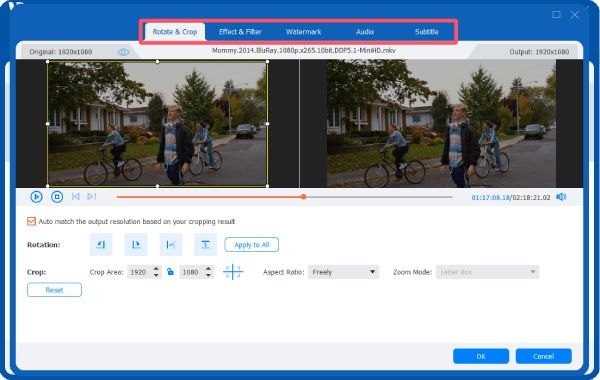Open the Watermark tab
Image resolution: width=600 pixels, height=380 pixels.
303,32
